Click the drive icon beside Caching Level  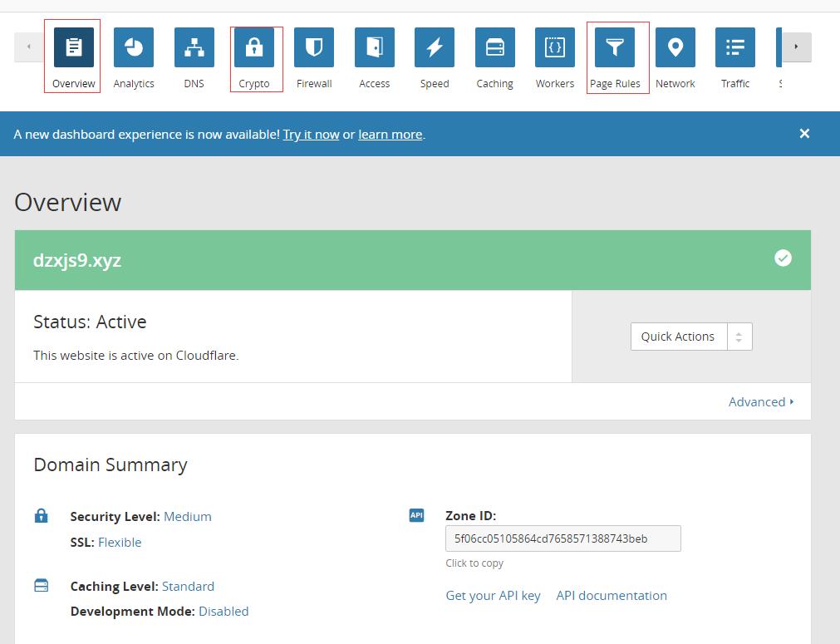pyautogui.click(x=42, y=585)
